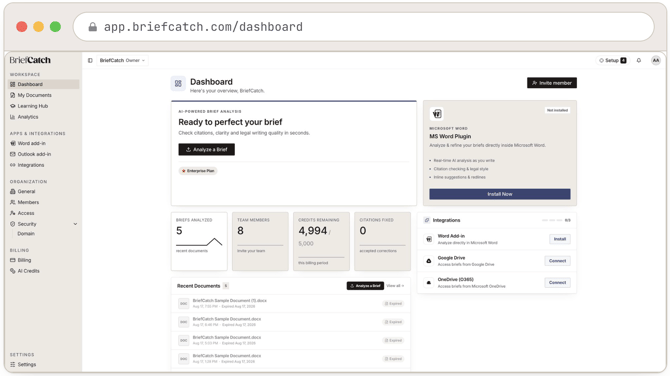Open the AA user avatar menu

pyautogui.click(x=656, y=60)
